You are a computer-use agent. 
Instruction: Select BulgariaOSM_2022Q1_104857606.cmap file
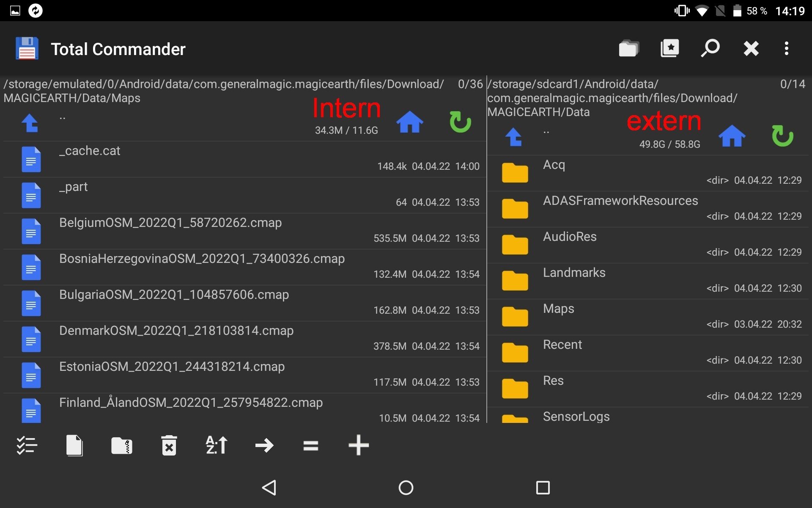[244, 303]
